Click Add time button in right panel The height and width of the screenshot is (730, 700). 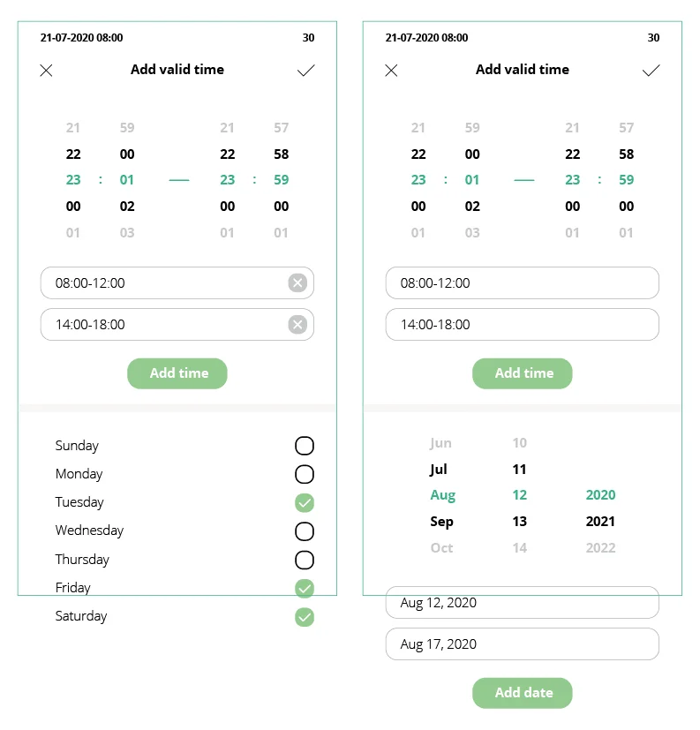[x=522, y=373]
